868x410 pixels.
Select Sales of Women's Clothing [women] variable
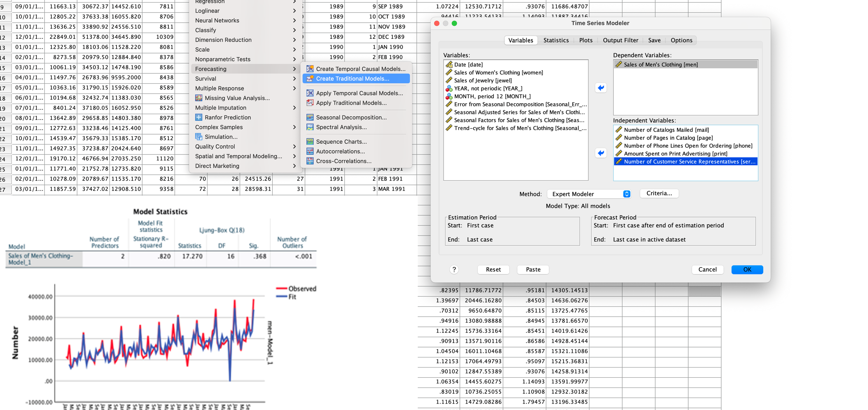pos(516,72)
